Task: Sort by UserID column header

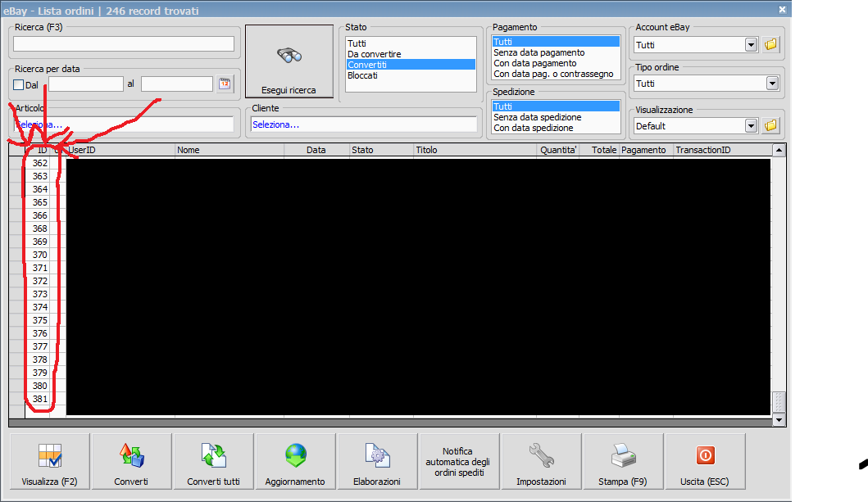Action: 120,150
